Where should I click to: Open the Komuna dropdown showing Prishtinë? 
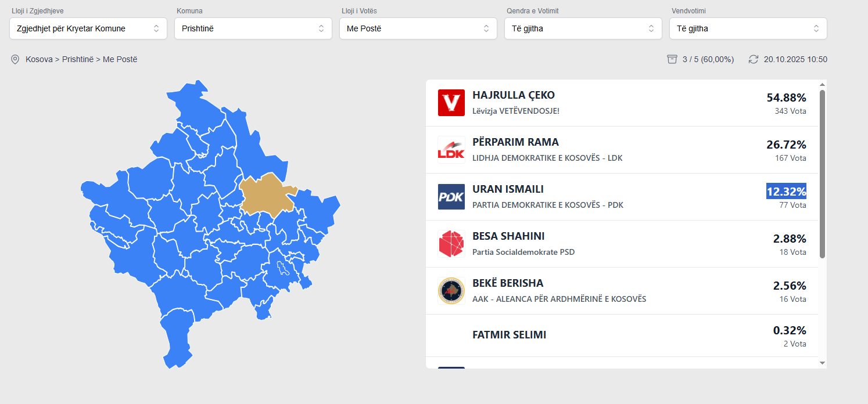click(253, 28)
